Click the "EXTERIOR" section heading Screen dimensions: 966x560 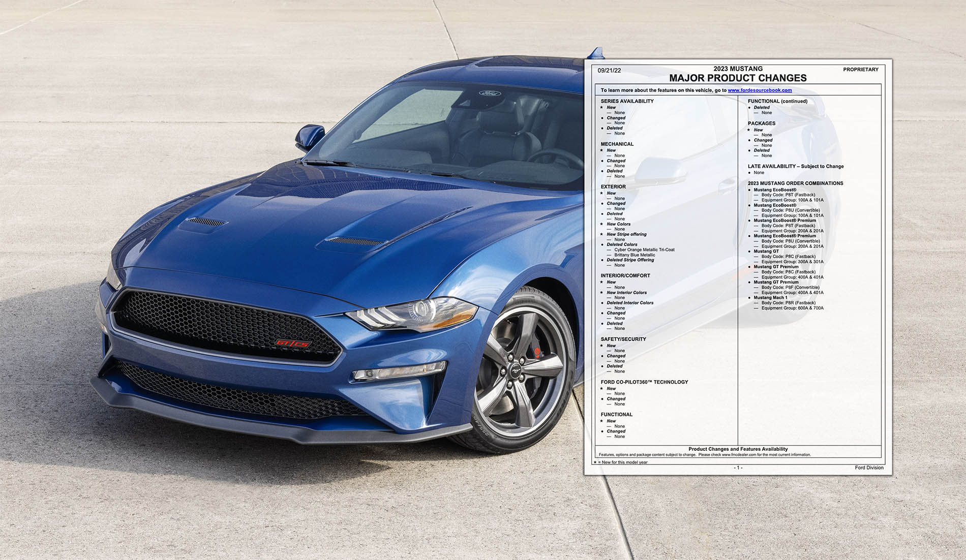coord(613,187)
